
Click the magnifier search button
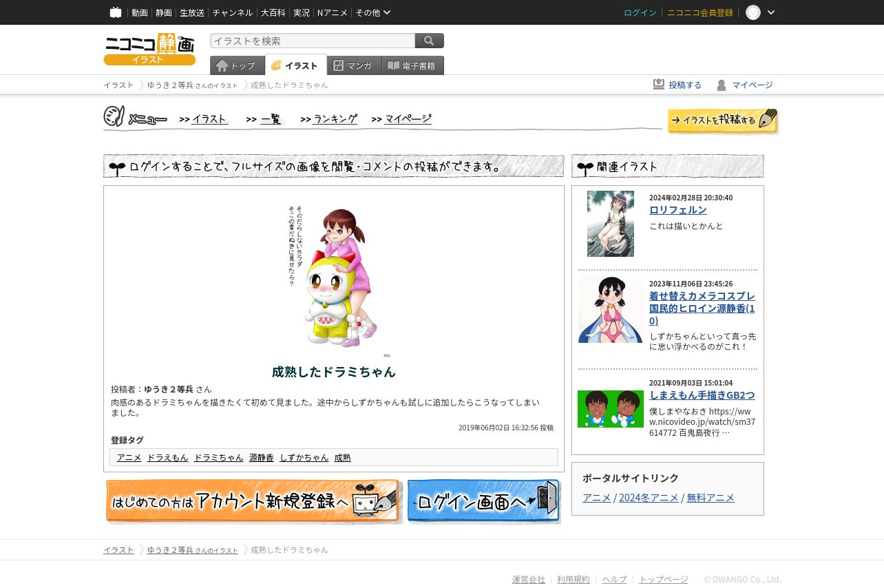(x=430, y=41)
